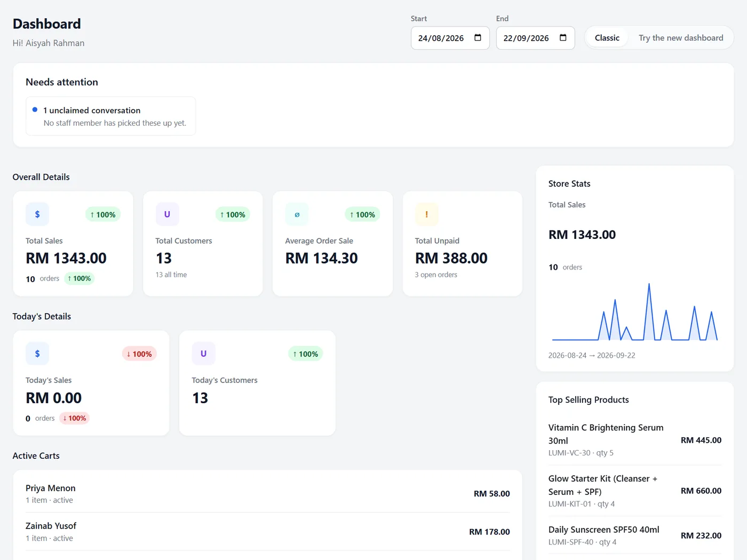Click the dollar icon on Total Sales card
The width and height of the screenshot is (747, 560).
(37, 214)
